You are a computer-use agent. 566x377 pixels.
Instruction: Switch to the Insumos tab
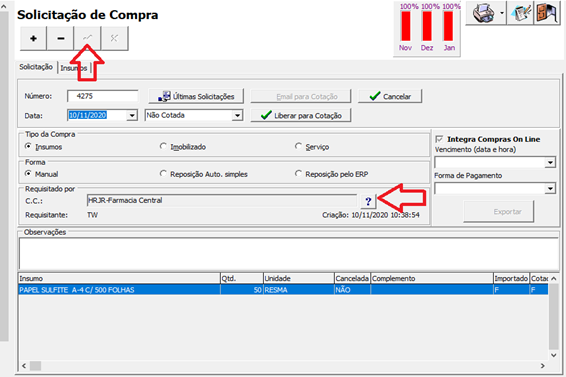pyautogui.click(x=74, y=68)
